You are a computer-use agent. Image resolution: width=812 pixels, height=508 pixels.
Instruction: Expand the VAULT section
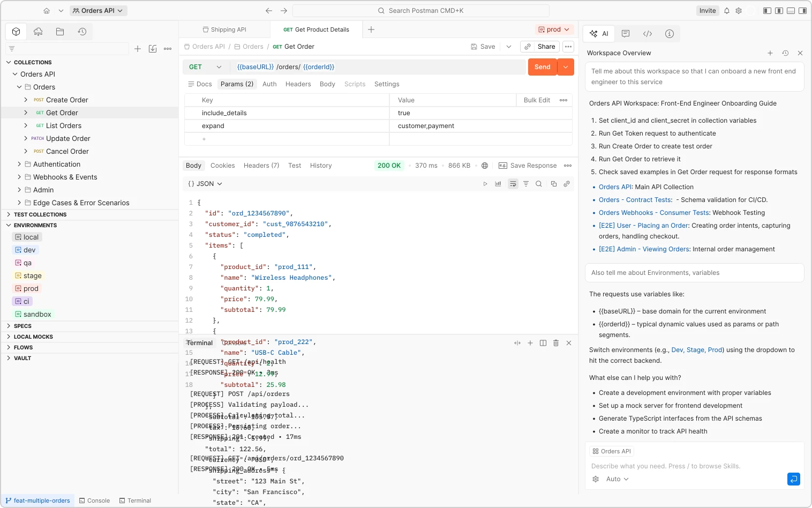coord(9,358)
